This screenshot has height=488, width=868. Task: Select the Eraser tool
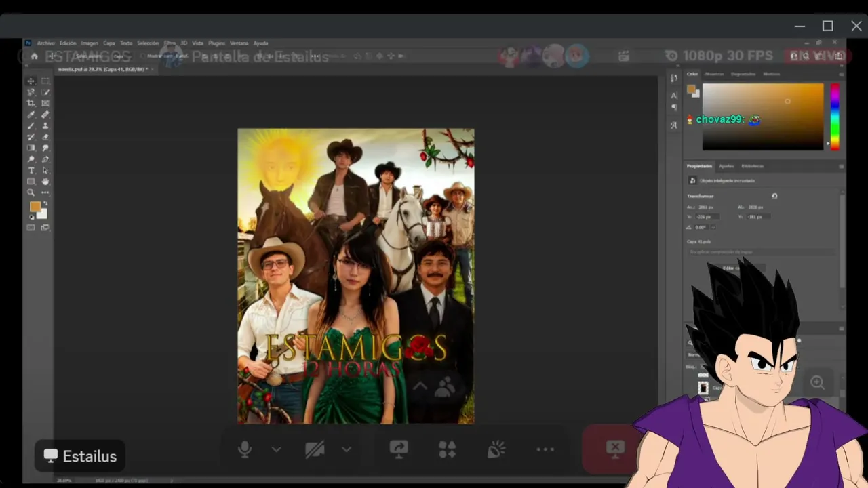(45, 137)
